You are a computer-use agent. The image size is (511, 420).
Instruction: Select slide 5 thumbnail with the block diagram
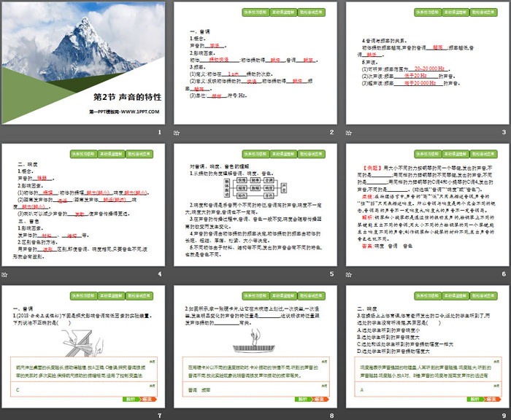(x=255, y=205)
